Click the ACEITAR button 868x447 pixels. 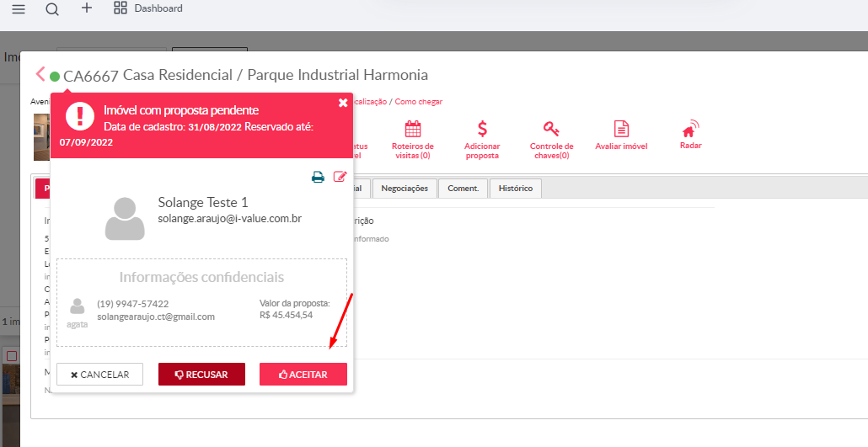click(303, 375)
